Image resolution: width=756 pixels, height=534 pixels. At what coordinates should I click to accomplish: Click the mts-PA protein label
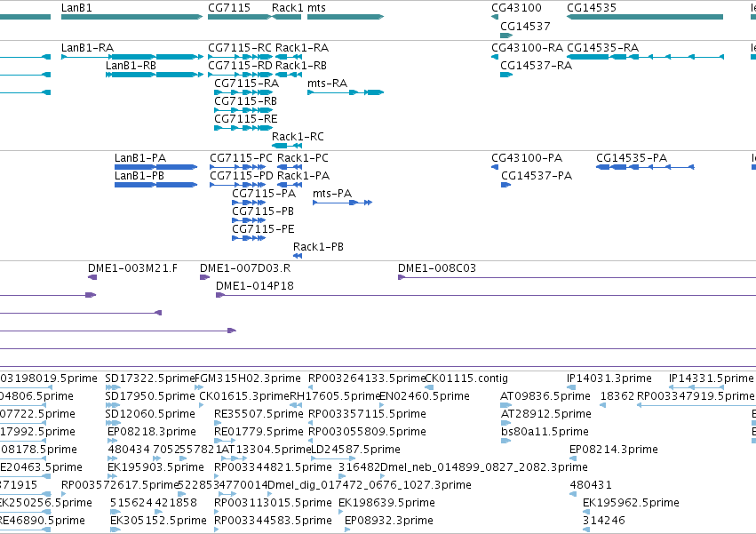pyautogui.click(x=332, y=194)
